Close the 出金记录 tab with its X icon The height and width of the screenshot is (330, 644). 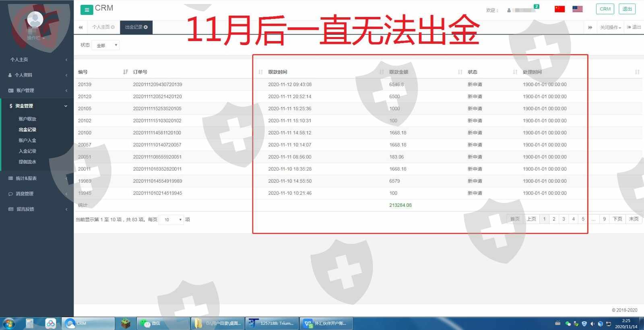[146, 27]
